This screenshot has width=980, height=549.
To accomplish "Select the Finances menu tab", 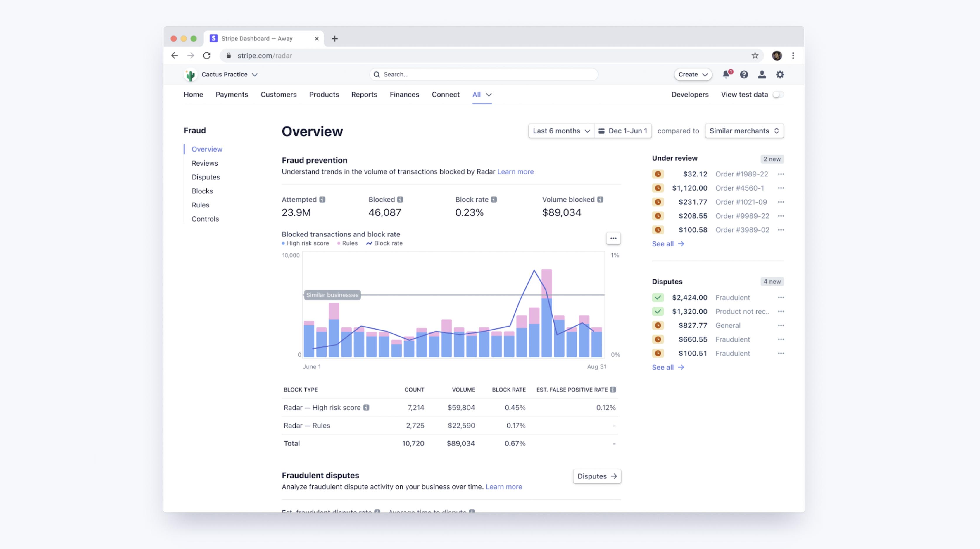I will 405,94.
